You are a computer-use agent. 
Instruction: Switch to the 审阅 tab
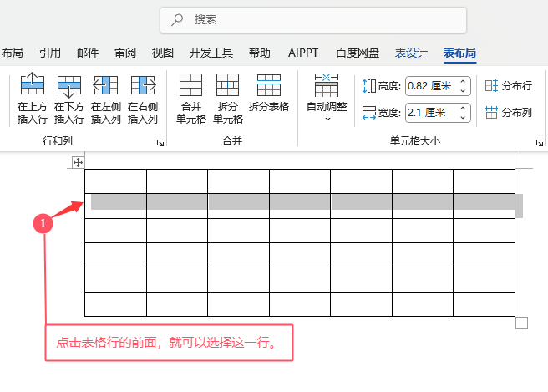coord(125,53)
